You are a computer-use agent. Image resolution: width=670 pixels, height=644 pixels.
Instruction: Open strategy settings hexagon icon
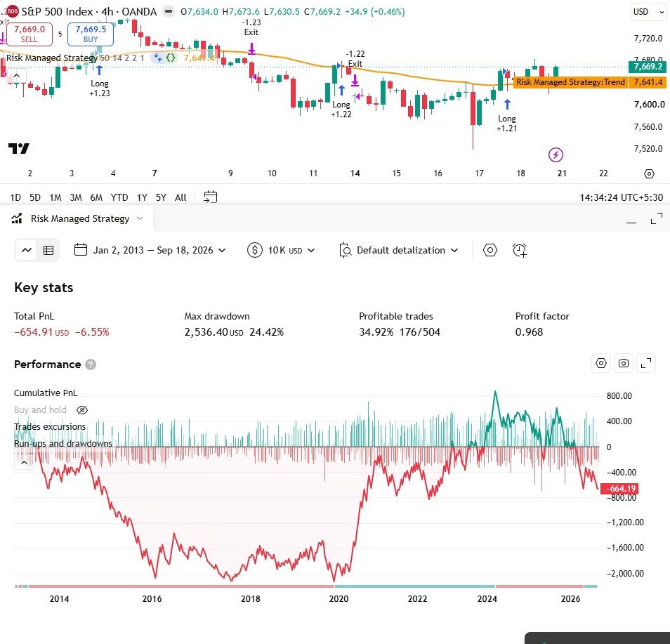tap(490, 250)
